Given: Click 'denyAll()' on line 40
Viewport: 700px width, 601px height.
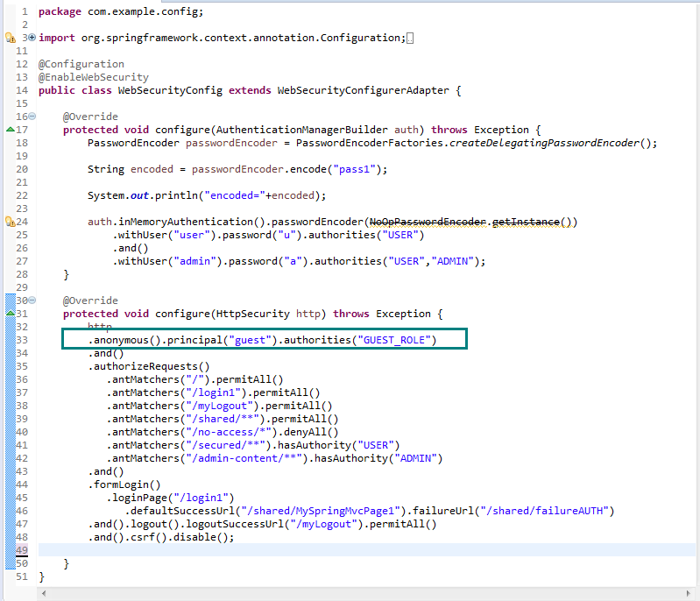Looking at the screenshot, I should click(x=311, y=432).
